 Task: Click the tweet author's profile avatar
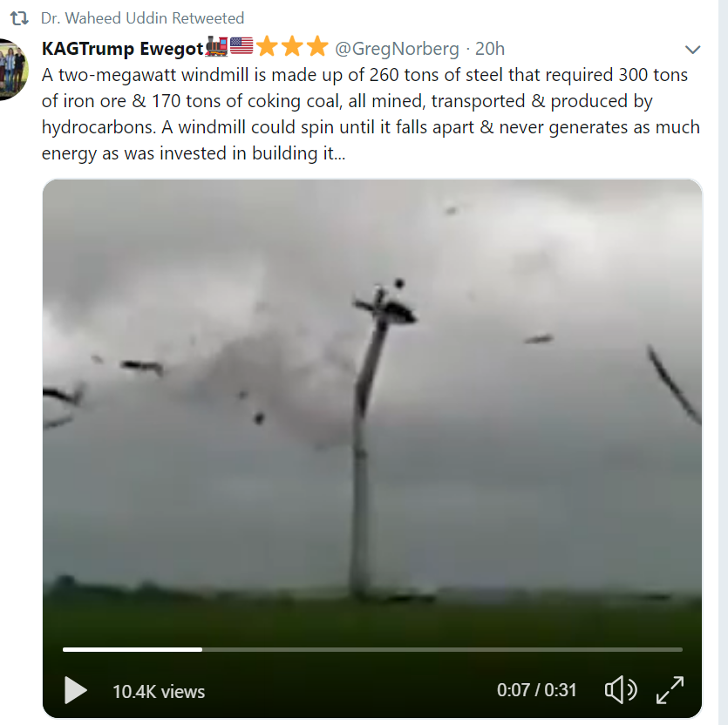pos(12,69)
